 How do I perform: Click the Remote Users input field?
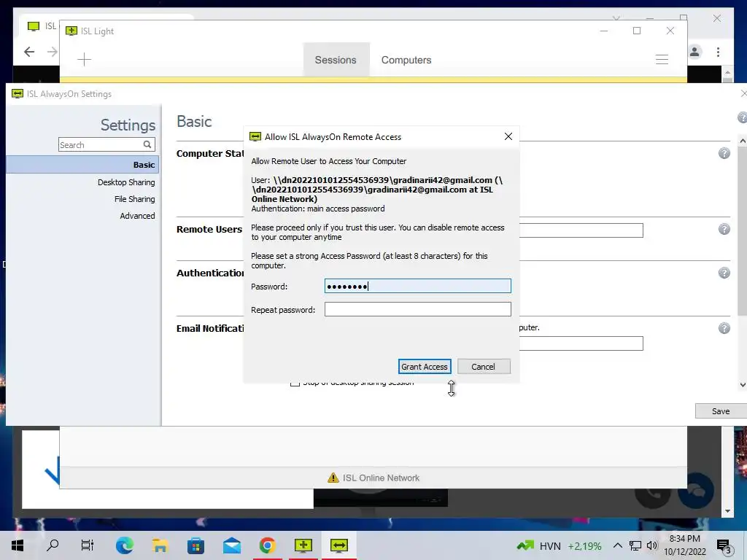pos(581,230)
